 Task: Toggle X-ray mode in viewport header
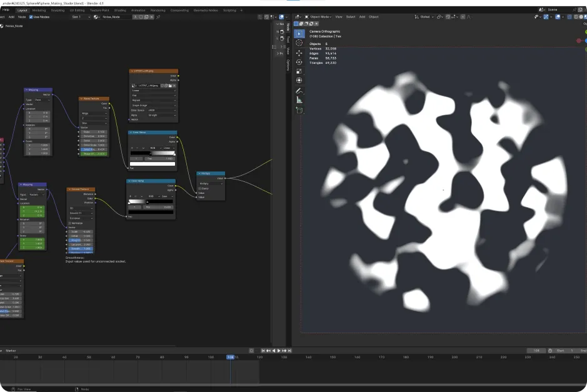(x=569, y=17)
